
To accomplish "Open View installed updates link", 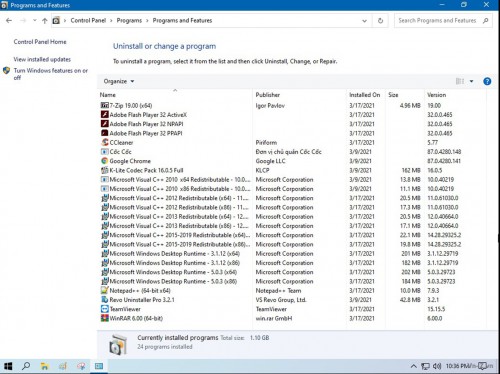I will (x=42, y=59).
